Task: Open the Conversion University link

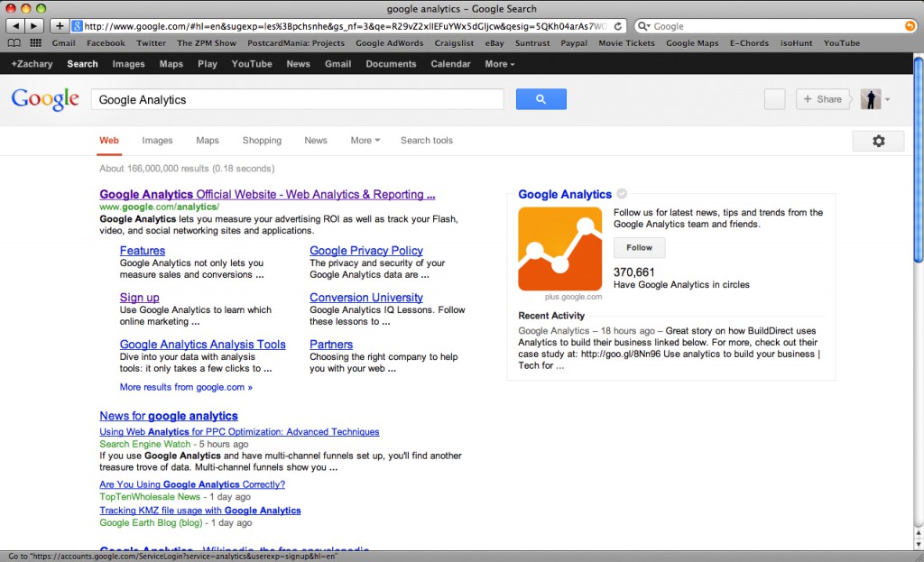Action: pyautogui.click(x=365, y=297)
